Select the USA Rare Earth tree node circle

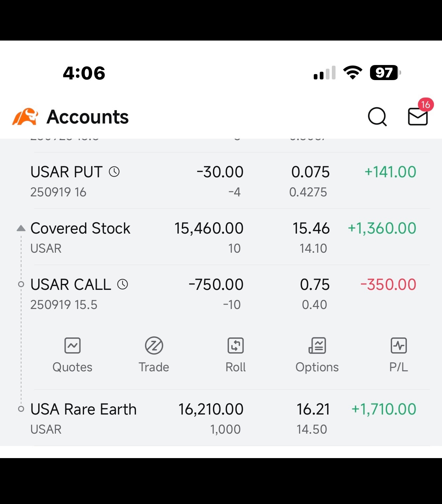(x=21, y=409)
